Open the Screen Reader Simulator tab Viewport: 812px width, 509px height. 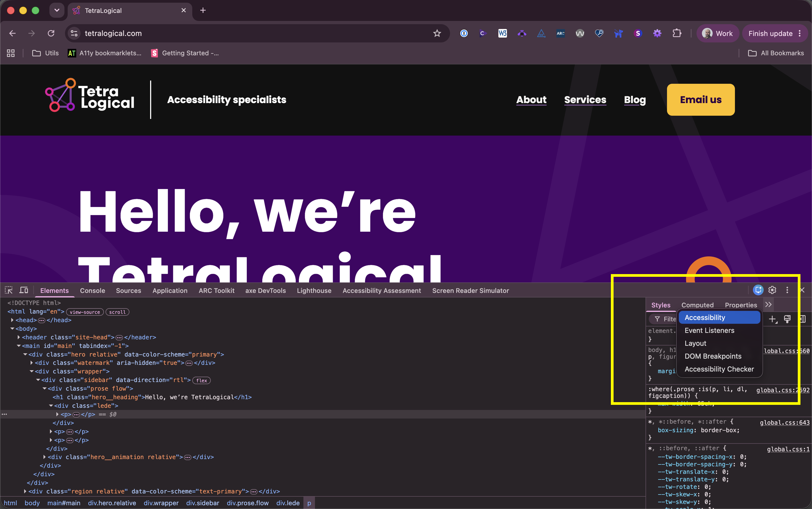pyautogui.click(x=471, y=290)
